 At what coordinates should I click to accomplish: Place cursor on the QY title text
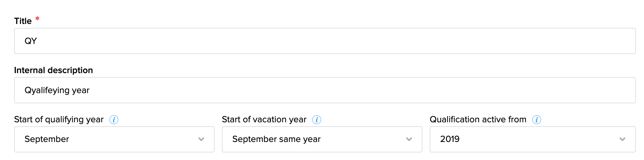tap(31, 41)
